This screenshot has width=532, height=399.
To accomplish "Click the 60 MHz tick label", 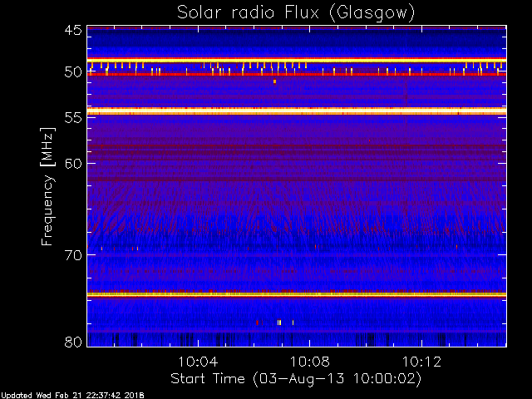I will click(x=72, y=163).
